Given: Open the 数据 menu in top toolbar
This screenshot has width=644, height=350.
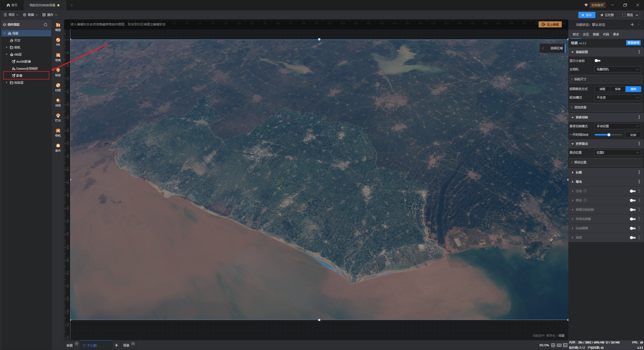Looking at the screenshot, I should [x=30, y=15].
